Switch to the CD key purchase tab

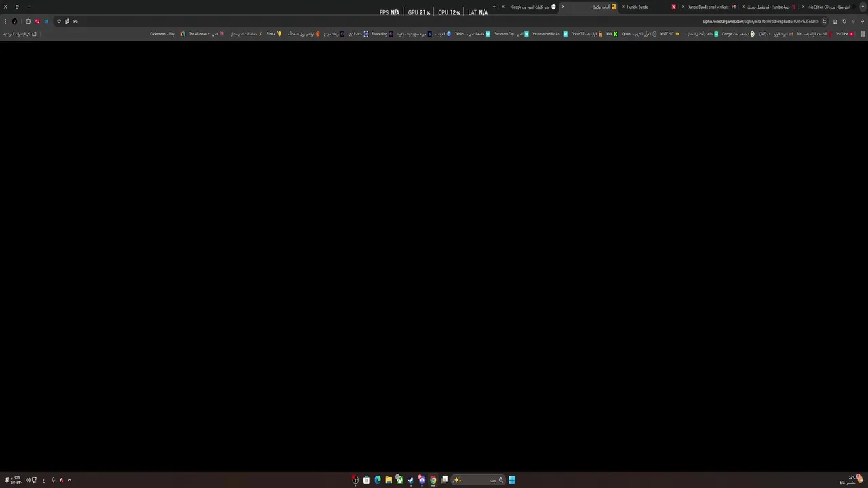829,7
